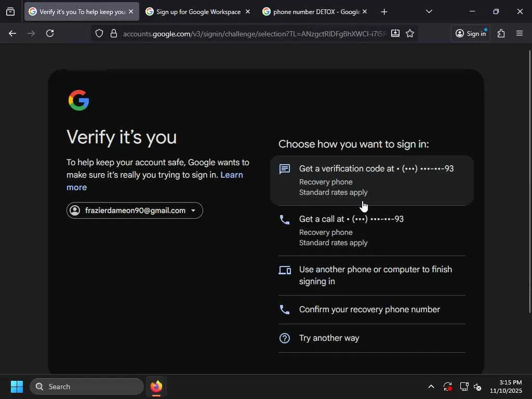
Task: Close the Verify it's you tab
Action: [131, 11]
